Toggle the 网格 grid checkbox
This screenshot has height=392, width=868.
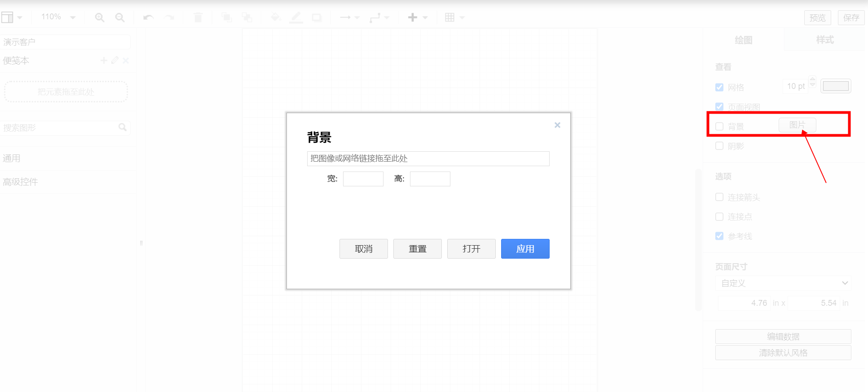click(719, 87)
